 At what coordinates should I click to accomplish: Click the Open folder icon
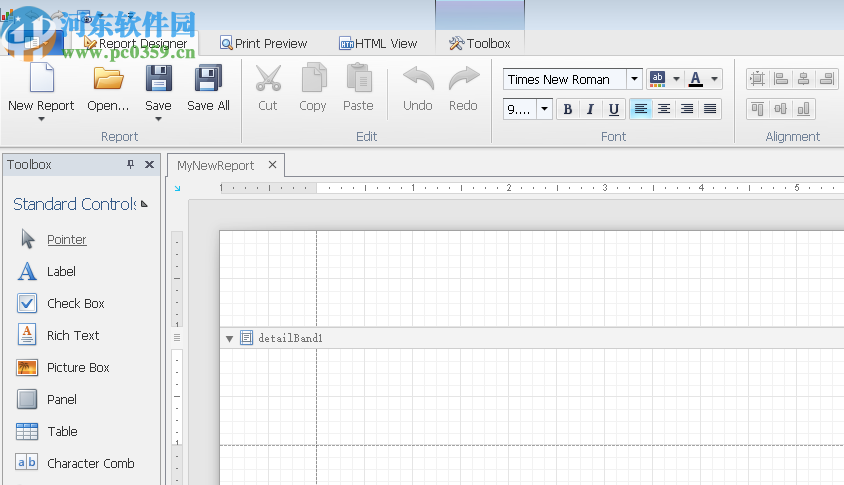[x=108, y=78]
